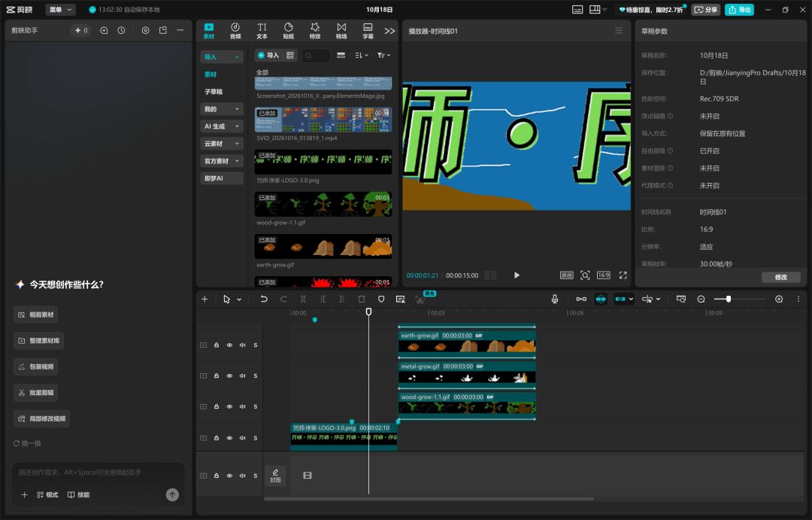Image resolution: width=812 pixels, height=520 pixels.
Task: Open the player panel hamburger menu
Action: click(619, 31)
